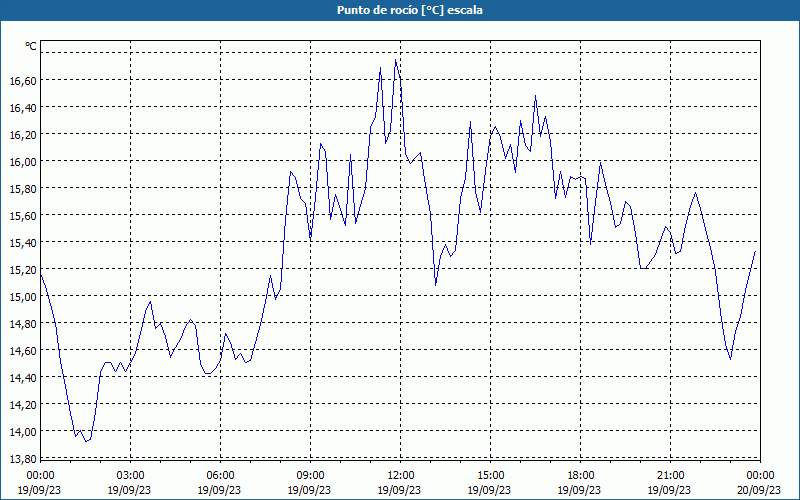800x500 pixels.
Task: Click the 15,00 y-axis value
Action: 23,297
